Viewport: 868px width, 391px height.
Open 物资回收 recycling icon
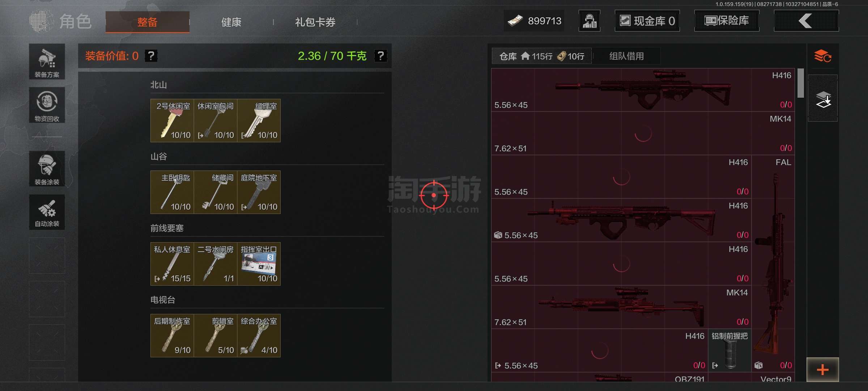[47, 105]
